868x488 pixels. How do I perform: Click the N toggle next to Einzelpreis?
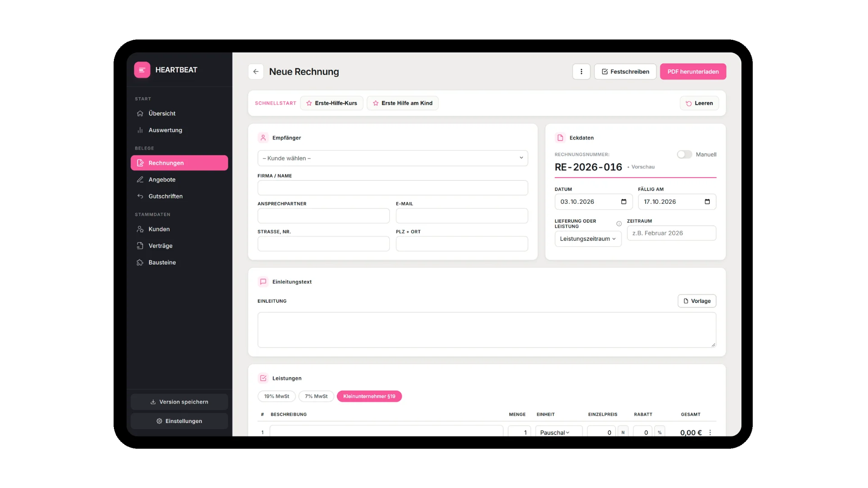point(623,432)
